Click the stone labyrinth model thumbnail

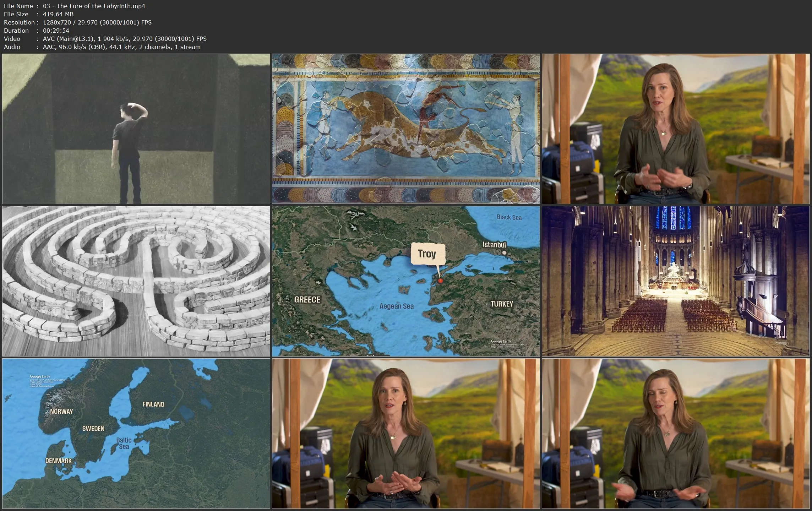point(136,281)
